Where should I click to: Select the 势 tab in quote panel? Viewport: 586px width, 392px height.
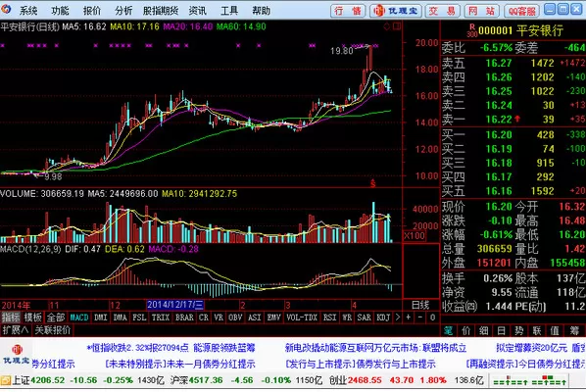coord(518,330)
